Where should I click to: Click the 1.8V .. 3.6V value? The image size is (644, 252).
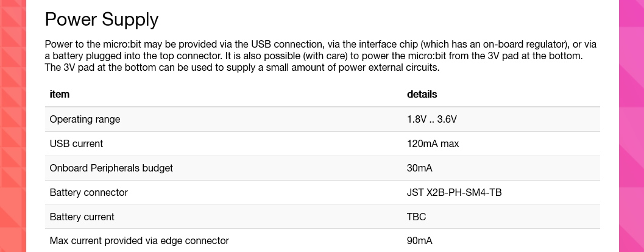(x=431, y=120)
